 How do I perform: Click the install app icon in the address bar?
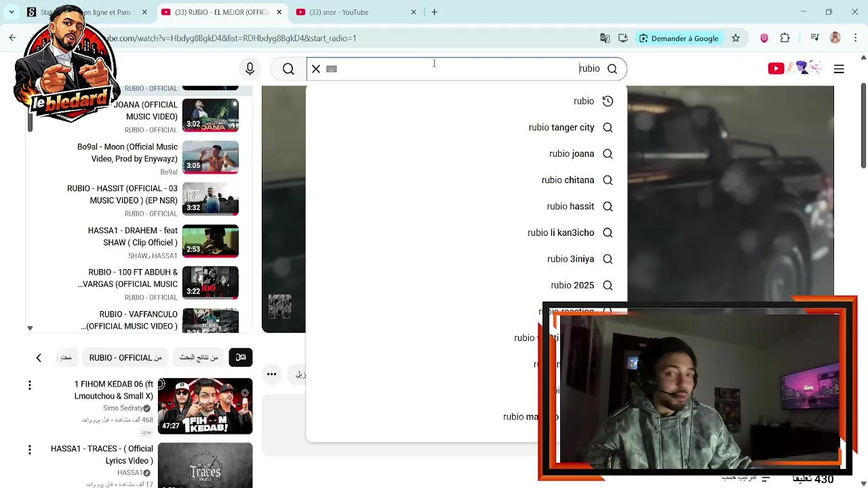point(623,38)
